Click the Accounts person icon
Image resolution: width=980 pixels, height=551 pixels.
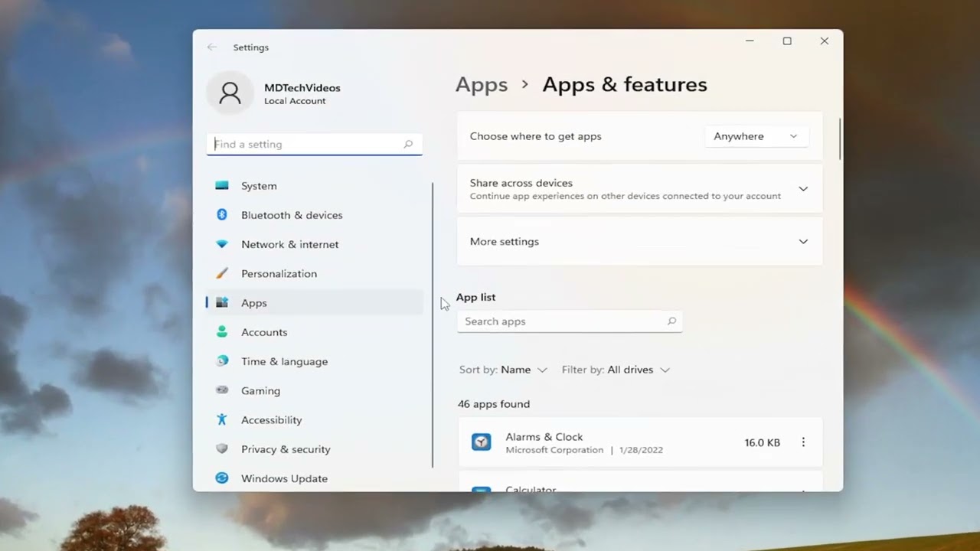pyautogui.click(x=222, y=331)
